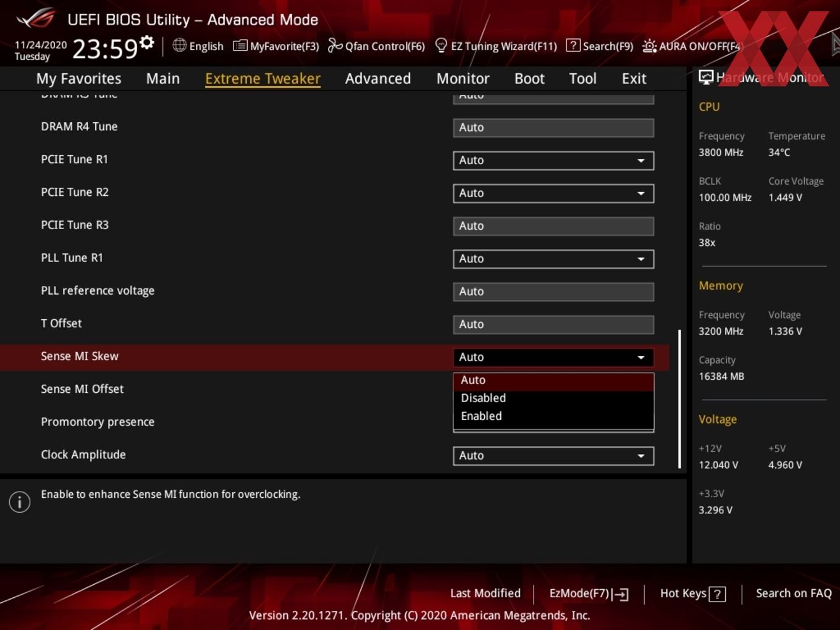Open Search on FAQ link
The image size is (840, 630).
(794, 594)
